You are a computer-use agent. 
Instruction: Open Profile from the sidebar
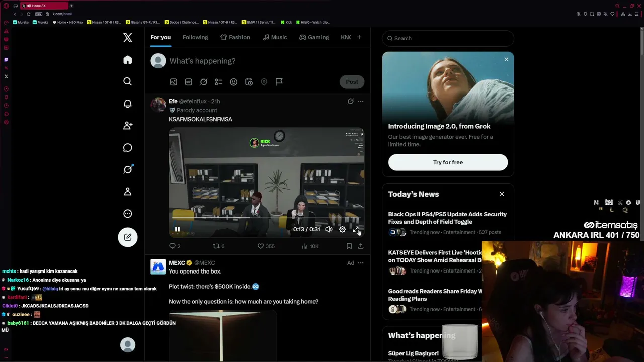coord(128,192)
